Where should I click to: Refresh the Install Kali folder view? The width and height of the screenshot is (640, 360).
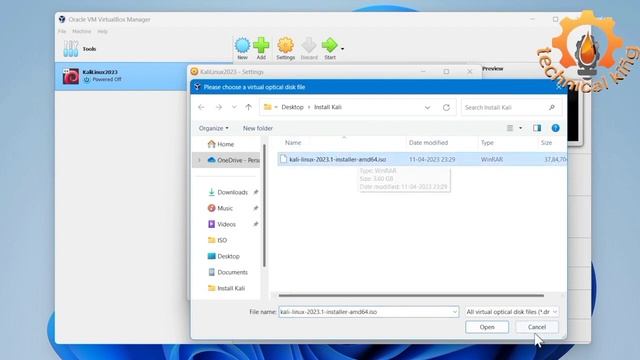[x=446, y=108]
